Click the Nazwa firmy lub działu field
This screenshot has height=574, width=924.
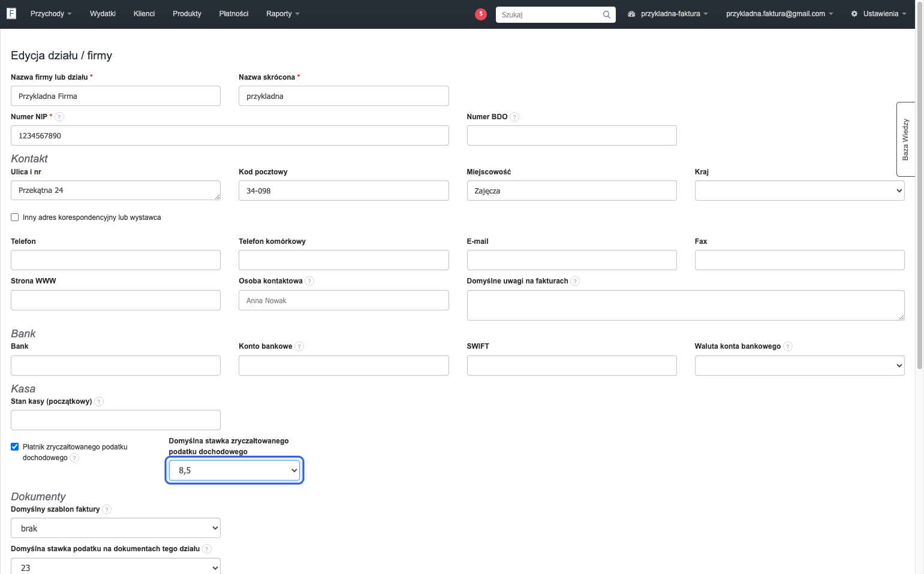116,96
